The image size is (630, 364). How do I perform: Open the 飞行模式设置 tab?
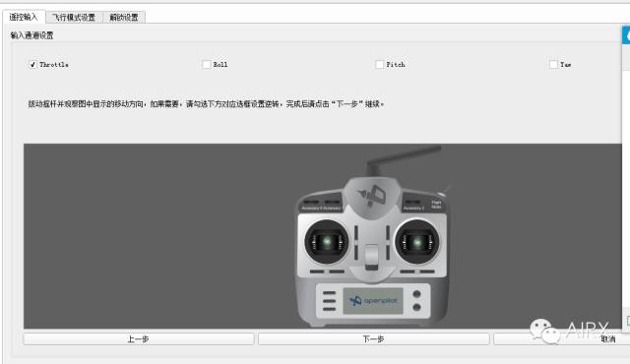click(x=75, y=18)
